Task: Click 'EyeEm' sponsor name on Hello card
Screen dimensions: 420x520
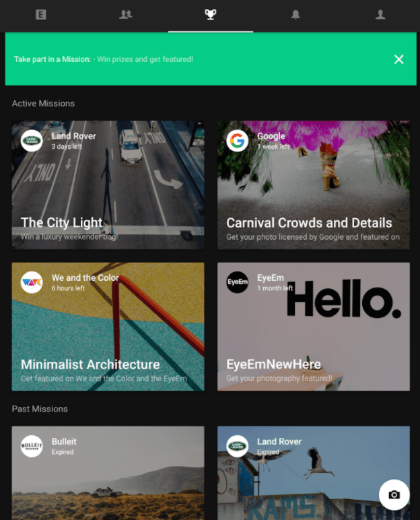Action: 271,278
